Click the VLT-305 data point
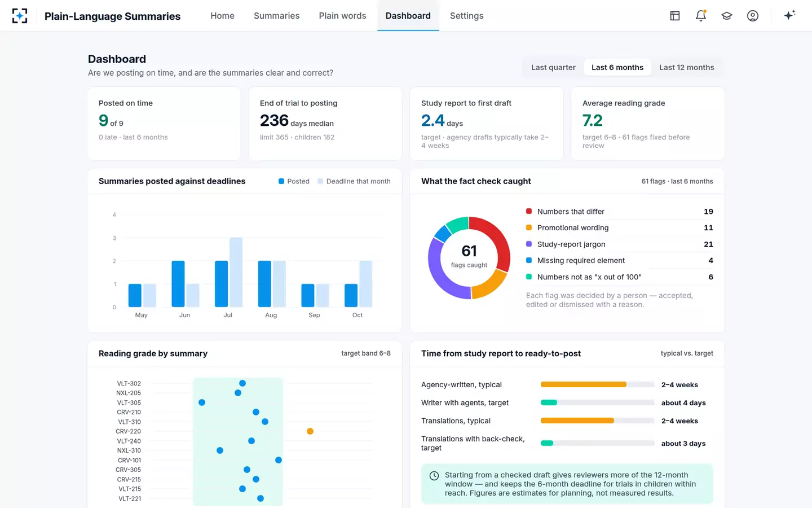Screen dimensions: 812x508 (202, 402)
